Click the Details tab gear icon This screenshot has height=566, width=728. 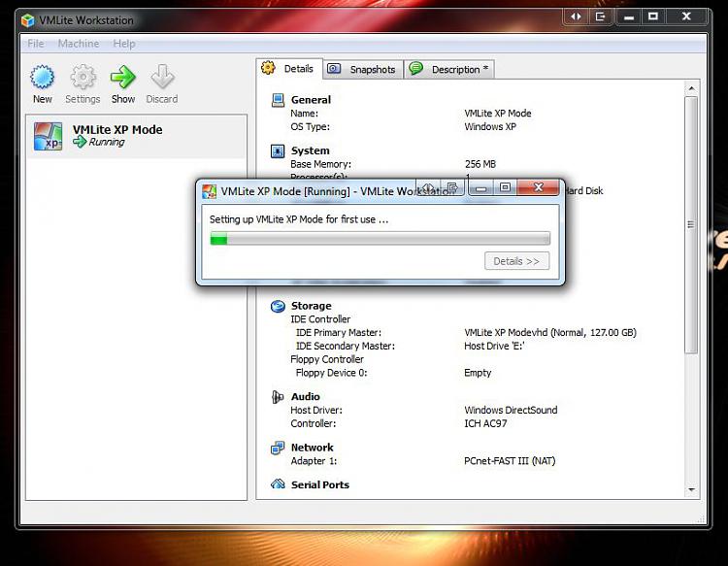coord(268,68)
